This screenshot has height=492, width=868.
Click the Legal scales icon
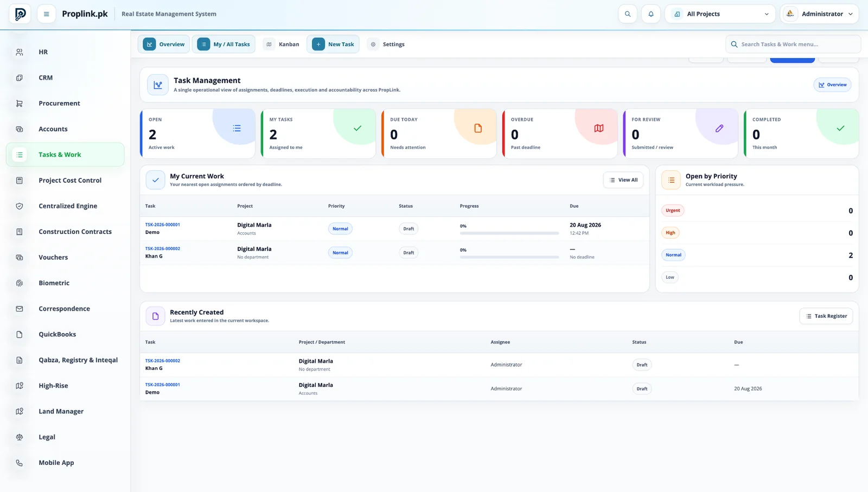(x=20, y=437)
